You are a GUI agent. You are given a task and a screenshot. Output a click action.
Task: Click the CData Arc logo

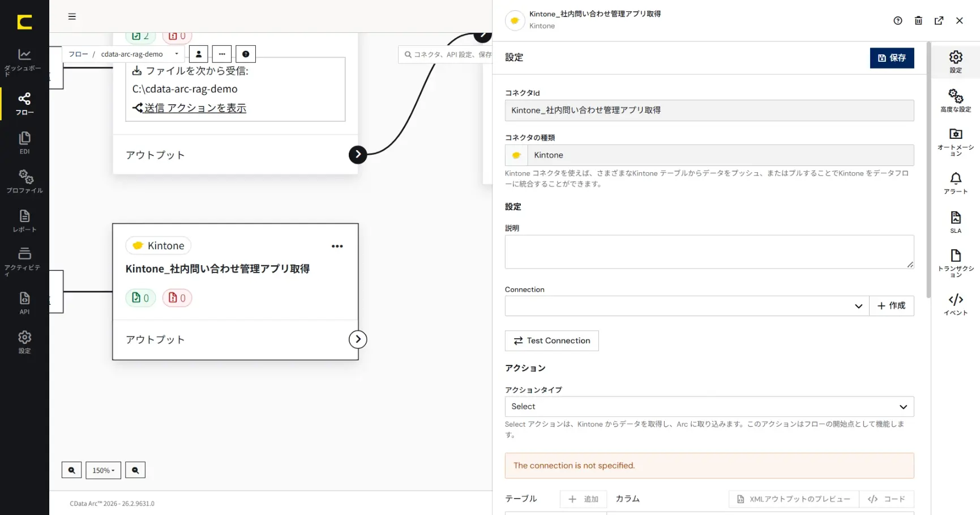(x=24, y=22)
